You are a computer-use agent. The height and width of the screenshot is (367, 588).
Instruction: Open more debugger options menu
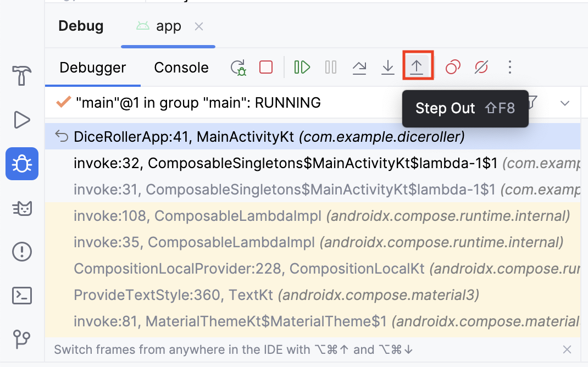(x=510, y=67)
